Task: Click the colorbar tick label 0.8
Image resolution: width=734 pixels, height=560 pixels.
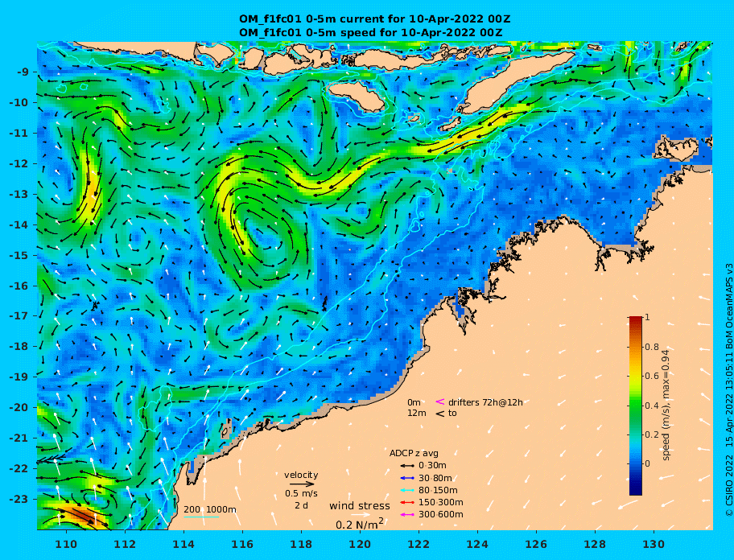Action: click(652, 347)
